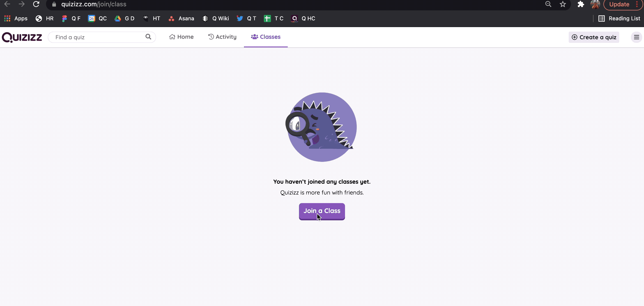Image resolution: width=644 pixels, height=306 pixels.
Task: Select the Home tab
Action: [182, 37]
